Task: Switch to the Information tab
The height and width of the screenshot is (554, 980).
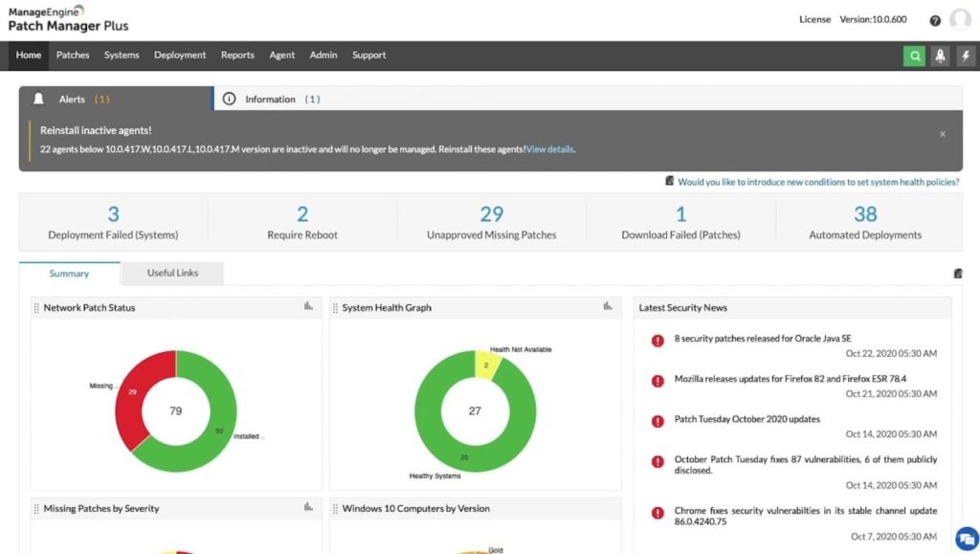Action: click(x=271, y=100)
